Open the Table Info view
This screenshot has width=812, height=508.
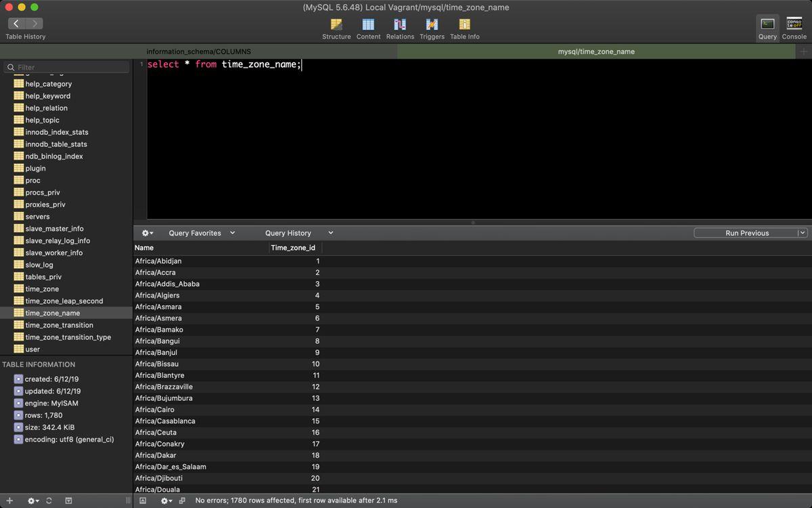point(464,28)
